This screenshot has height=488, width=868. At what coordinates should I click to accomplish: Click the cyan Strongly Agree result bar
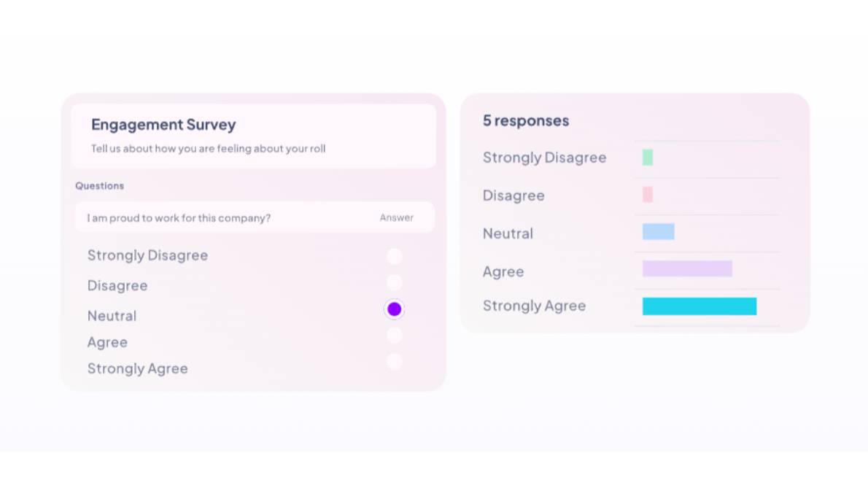click(699, 306)
